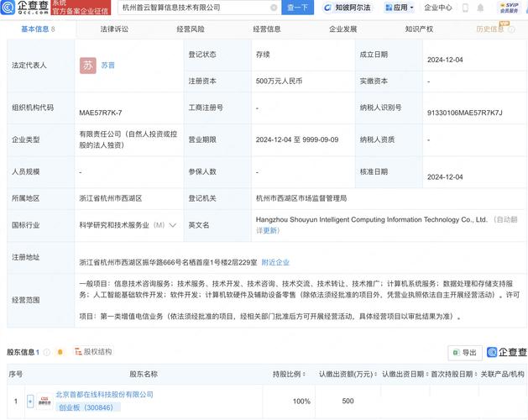Select the 有限责任公司 enterprise type text
The image size is (528, 420).
pos(128,139)
